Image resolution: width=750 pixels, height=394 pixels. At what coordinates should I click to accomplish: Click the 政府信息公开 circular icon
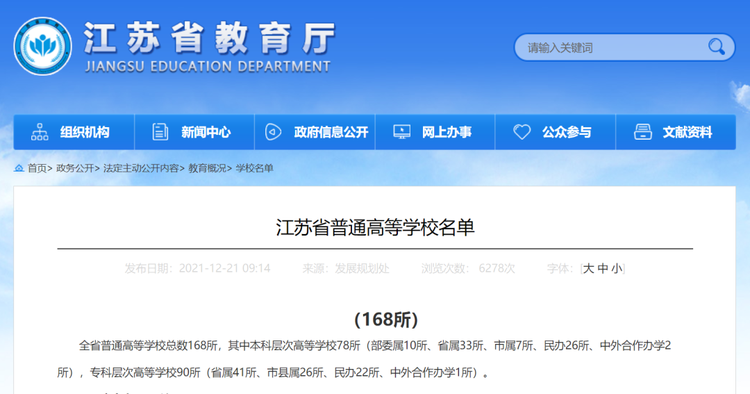click(273, 132)
